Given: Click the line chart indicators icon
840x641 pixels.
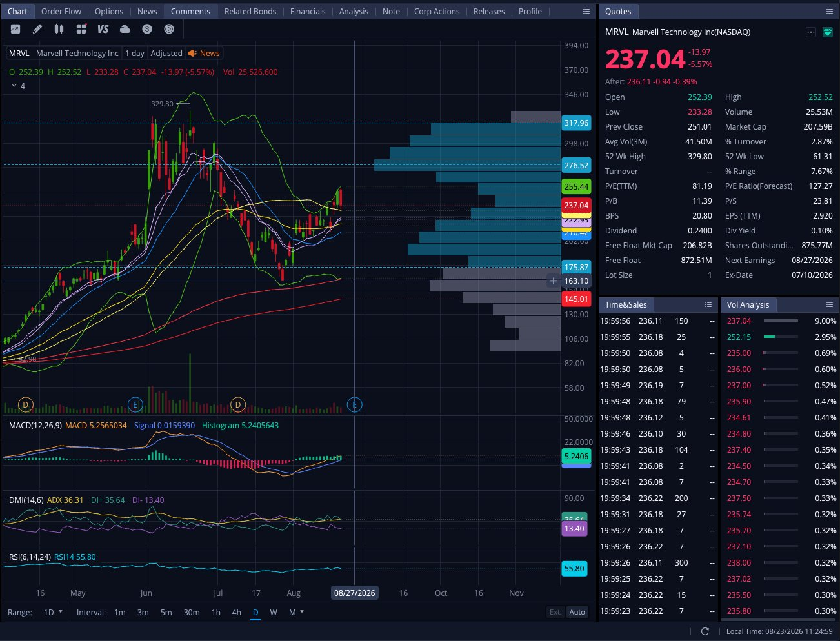Looking at the screenshot, I should pos(15,29).
